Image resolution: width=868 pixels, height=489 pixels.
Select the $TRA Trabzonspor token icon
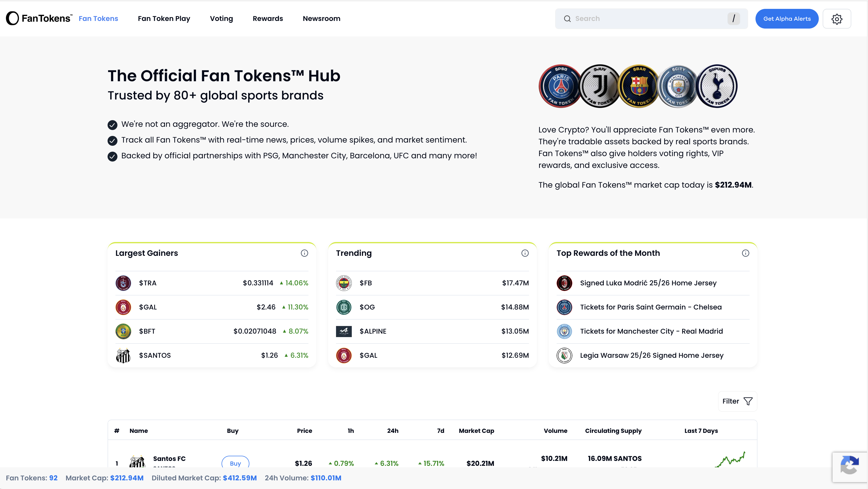tap(123, 283)
